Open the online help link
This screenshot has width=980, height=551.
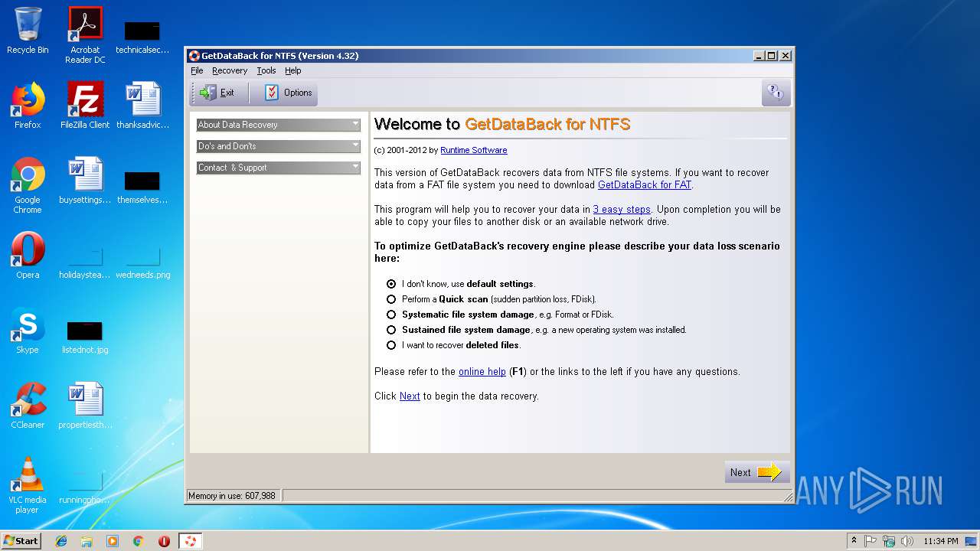pyautogui.click(x=482, y=371)
